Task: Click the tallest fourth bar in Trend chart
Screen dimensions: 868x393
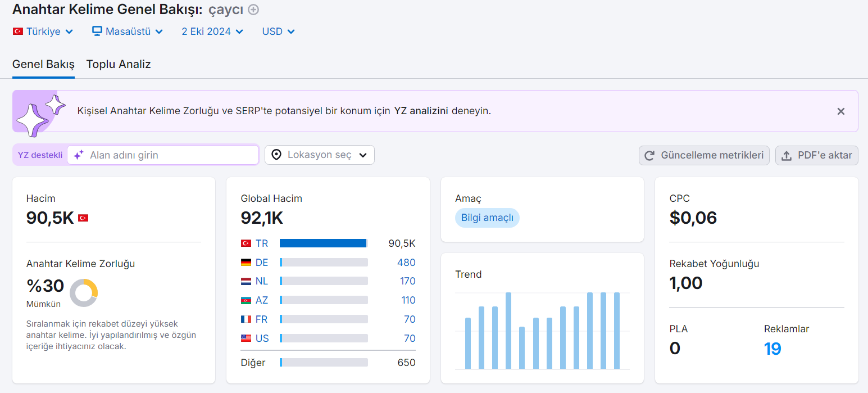Action: [x=508, y=331]
